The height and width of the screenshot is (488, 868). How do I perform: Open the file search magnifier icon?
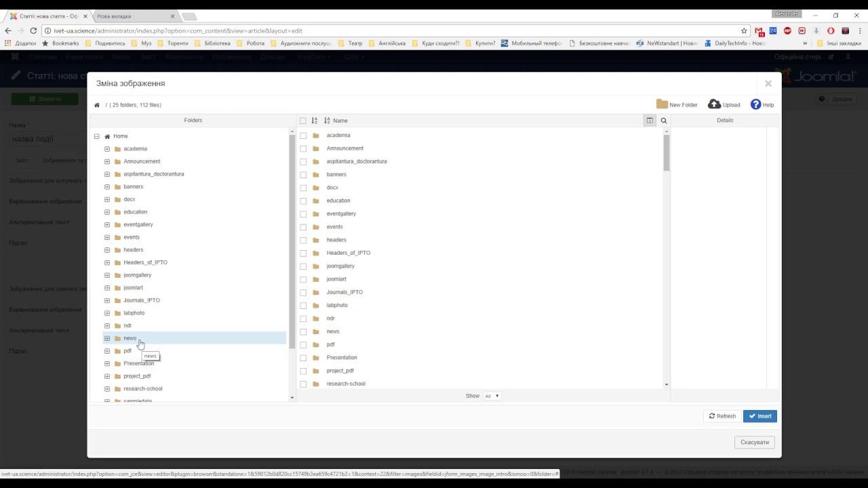pyautogui.click(x=664, y=121)
